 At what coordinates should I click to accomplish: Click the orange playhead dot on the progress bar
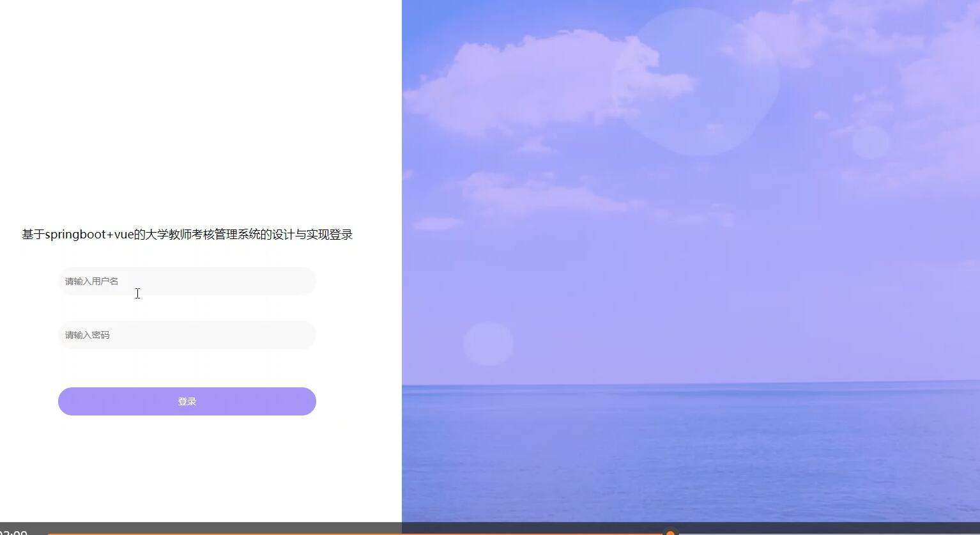pos(670,533)
